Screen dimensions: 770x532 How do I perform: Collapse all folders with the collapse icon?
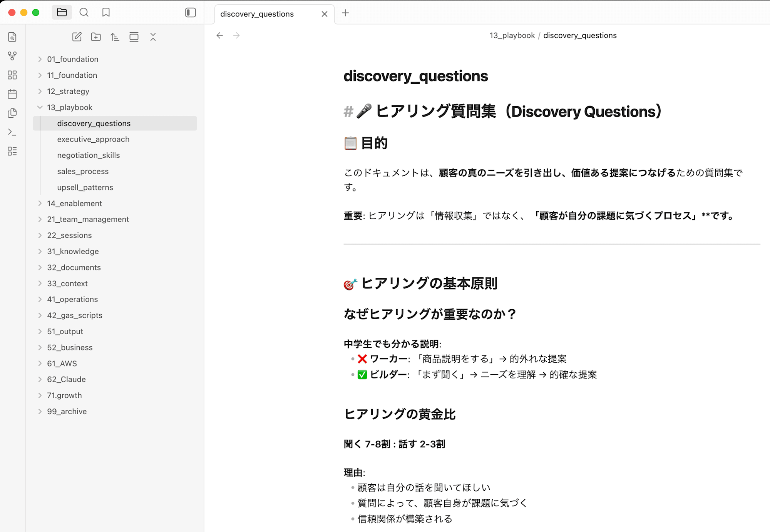tap(153, 37)
